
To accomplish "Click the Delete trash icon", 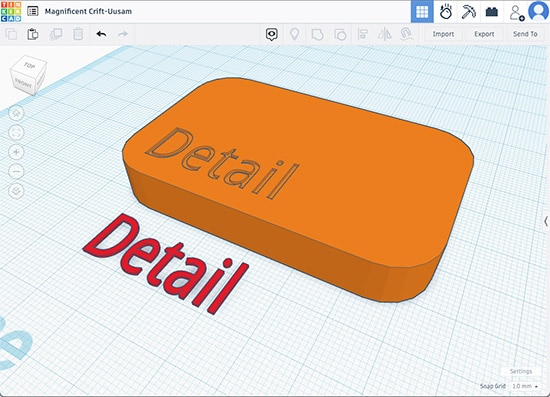I will pos(78,34).
